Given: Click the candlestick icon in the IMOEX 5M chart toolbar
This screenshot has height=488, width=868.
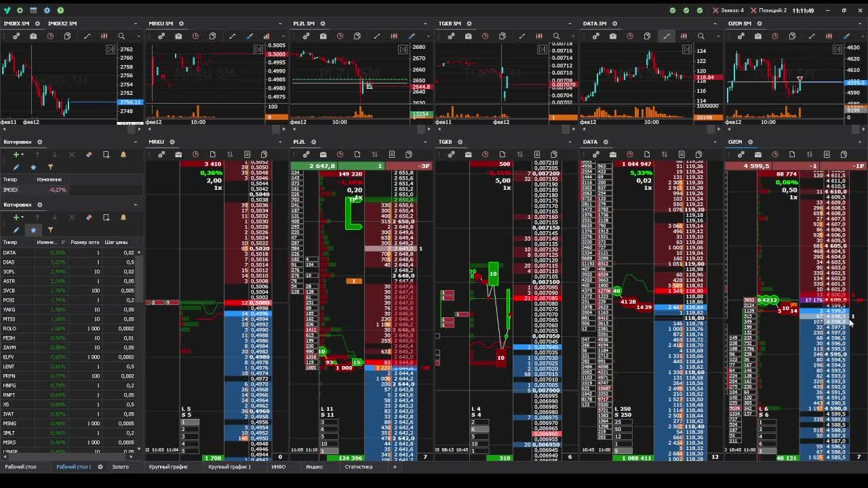Looking at the screenshot, I should pyautogui.click(x=104, y=36).
